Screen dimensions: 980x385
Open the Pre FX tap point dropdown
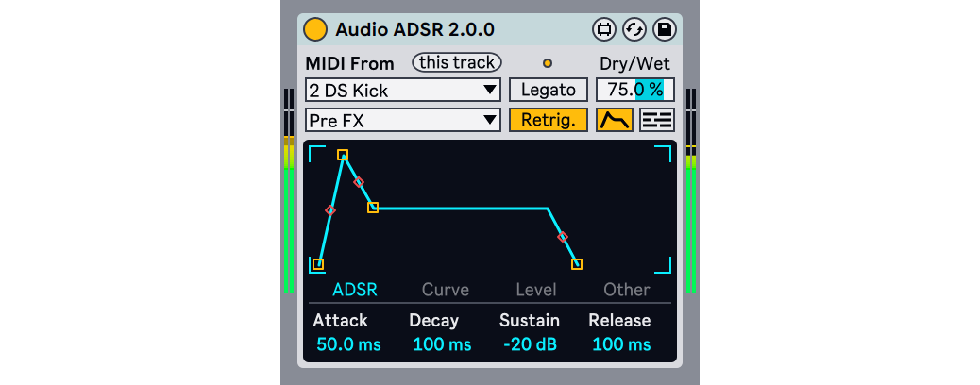tap(402, 120)
